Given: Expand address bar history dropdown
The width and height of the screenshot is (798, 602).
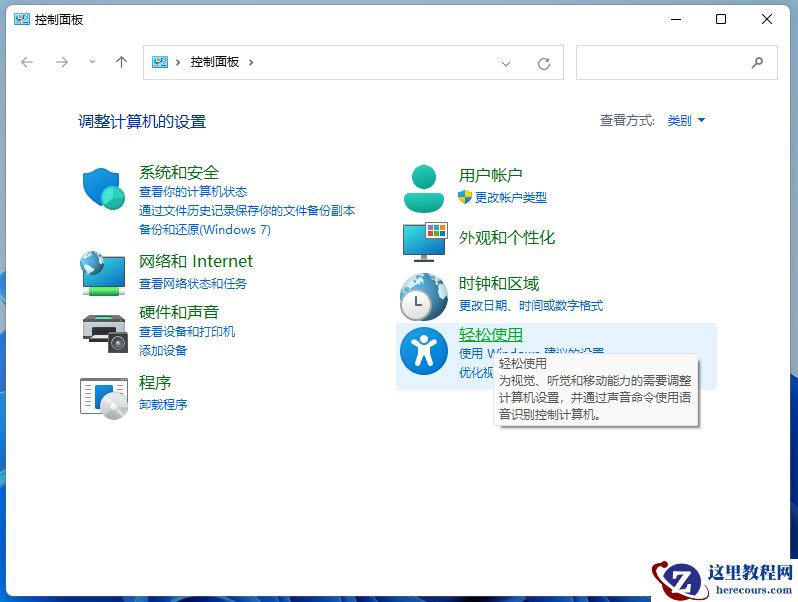Looking at the screenshot, I should (x=506, y=64).
